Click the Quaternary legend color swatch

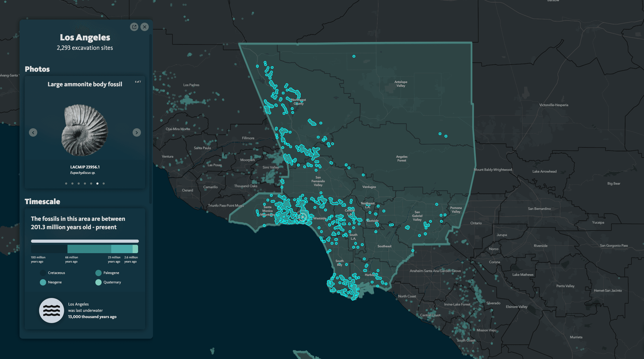98,282
